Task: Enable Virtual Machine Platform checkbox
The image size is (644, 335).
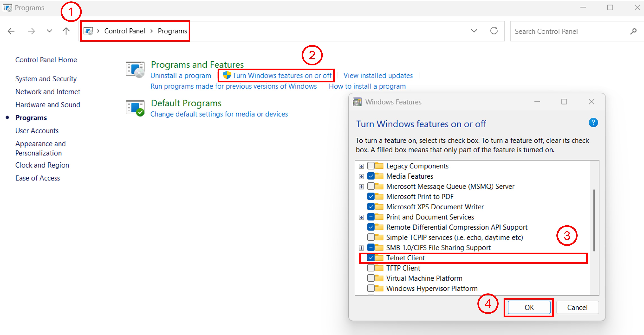Action: (371, 278)
